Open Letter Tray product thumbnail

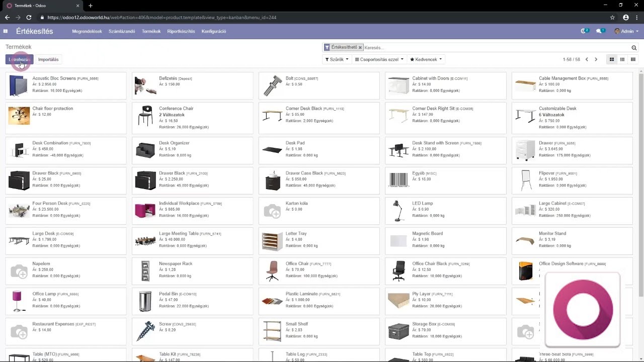[x=272, y=240]
